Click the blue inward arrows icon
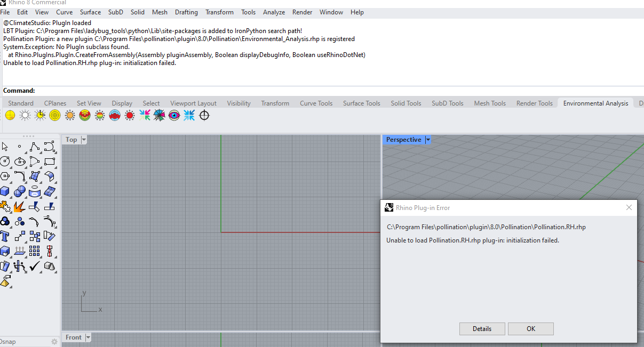The width and height of the screenshot is (644, 347). point(189,115)
